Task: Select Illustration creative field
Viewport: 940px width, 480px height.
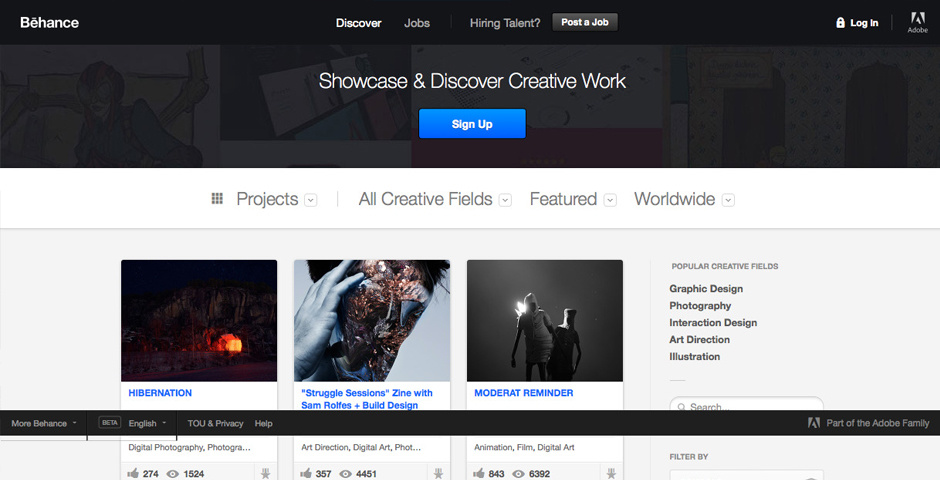Action: 694,356
